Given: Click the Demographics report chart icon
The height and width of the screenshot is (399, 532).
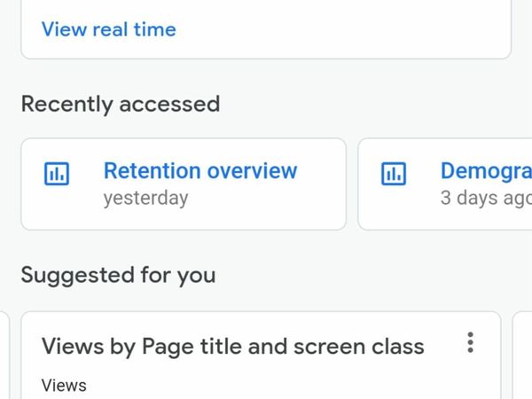Looking at the screenshot, I should pos(393,173).
